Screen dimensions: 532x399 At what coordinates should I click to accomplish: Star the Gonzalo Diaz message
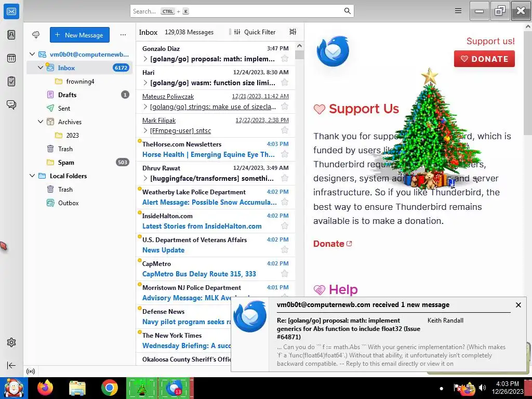pos(285,59)
